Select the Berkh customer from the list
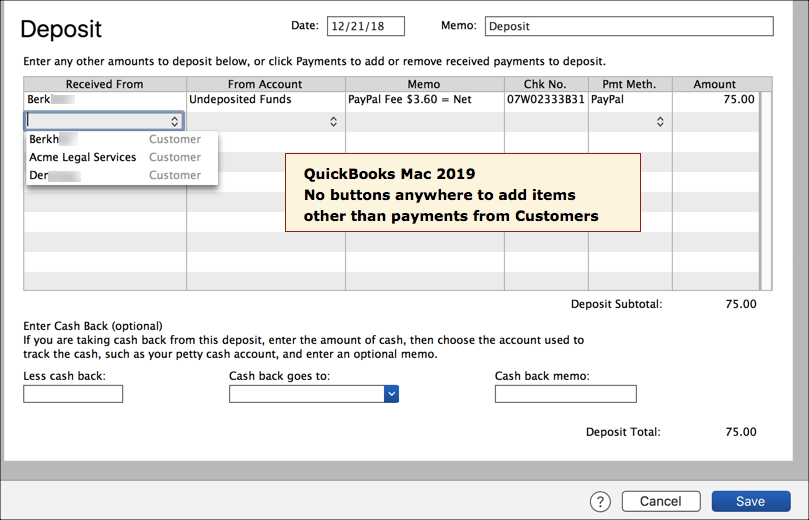Screen dimensions: 809x520 pyautogui.click(x=122, y=139)
